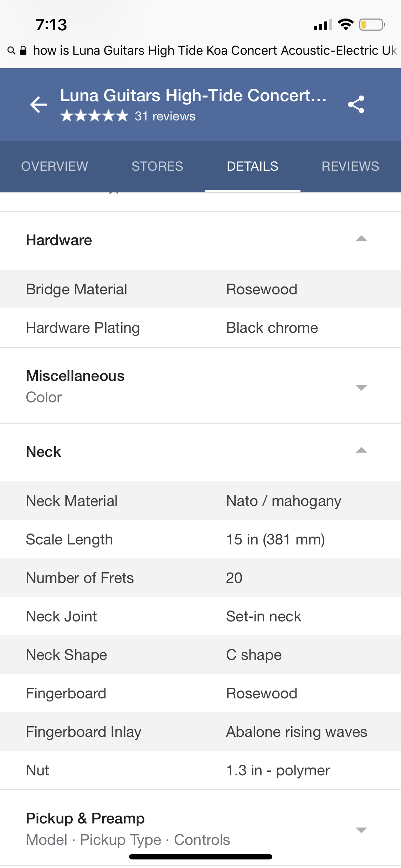Open the 31 reviews link
Screen dimensions: 401x868
click(x=165, y=116)
